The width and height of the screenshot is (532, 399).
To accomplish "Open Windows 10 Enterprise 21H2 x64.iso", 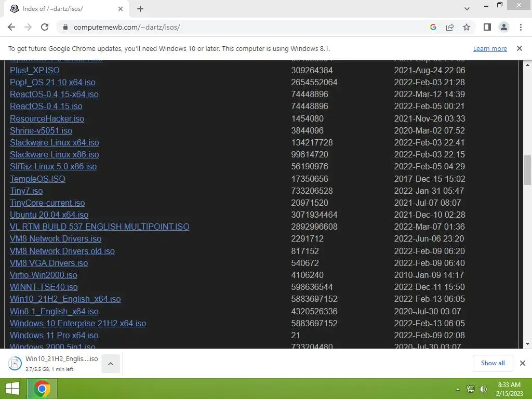I will (x=78, y=323).
